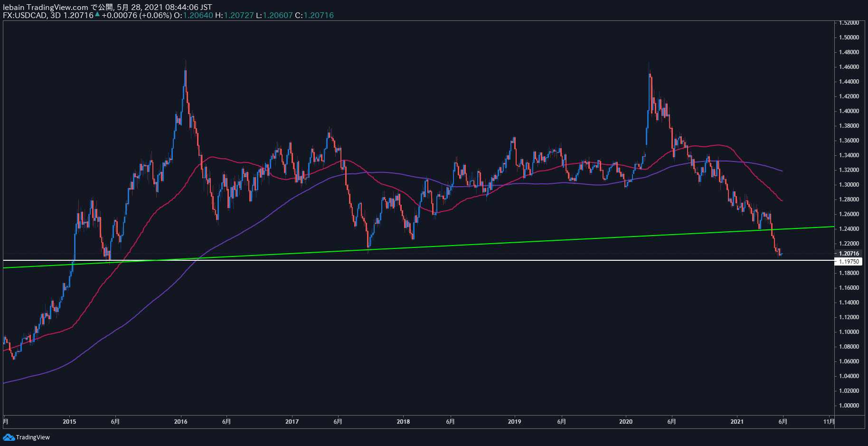Click the close value C:1.20716

(314, 15)
